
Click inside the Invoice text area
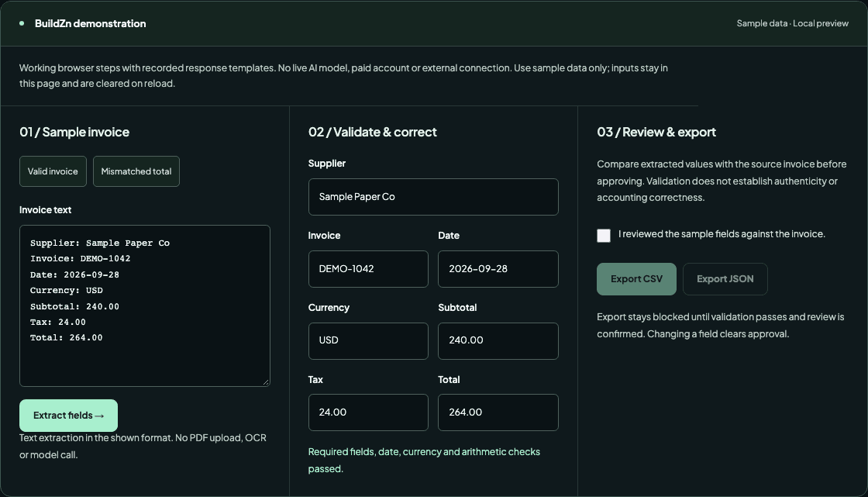(144, 305)
